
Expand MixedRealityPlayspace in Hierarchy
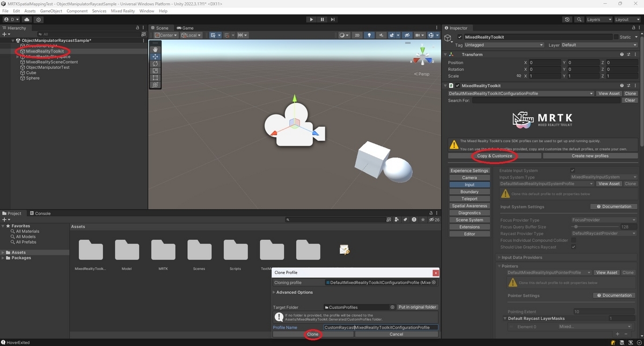tap(18, 56)
